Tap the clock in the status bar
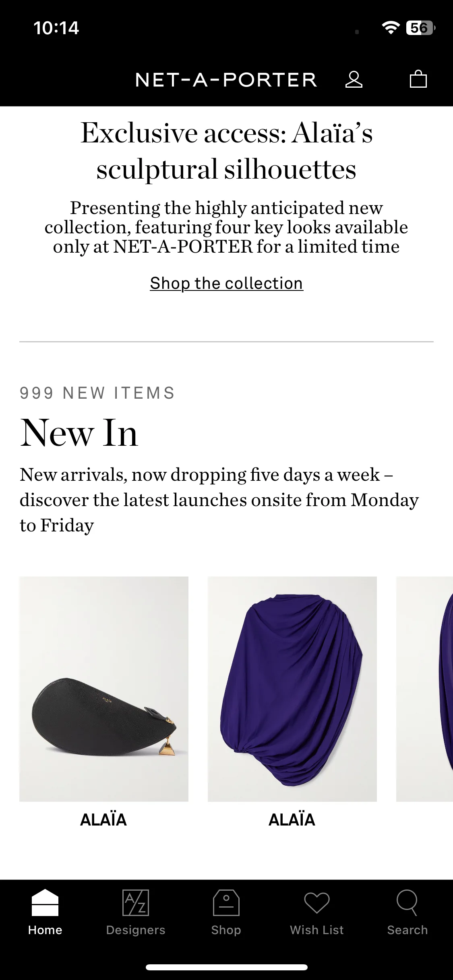 pos(56,28)
